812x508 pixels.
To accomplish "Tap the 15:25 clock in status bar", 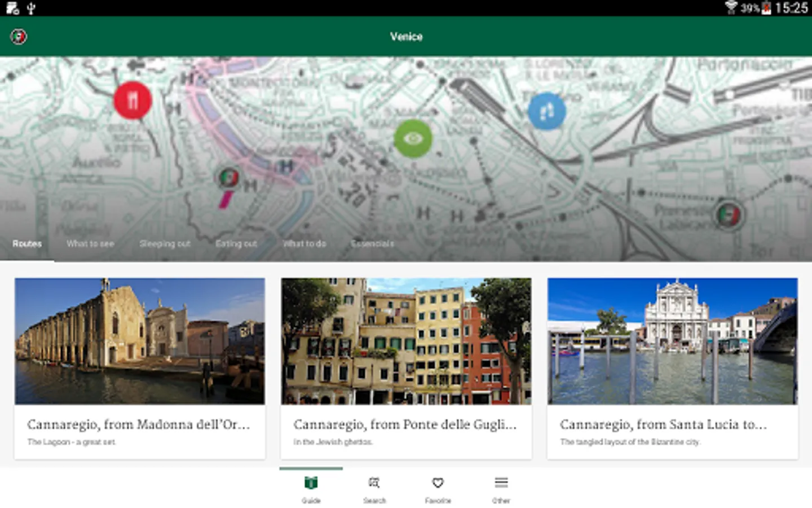I will (791, 8).
